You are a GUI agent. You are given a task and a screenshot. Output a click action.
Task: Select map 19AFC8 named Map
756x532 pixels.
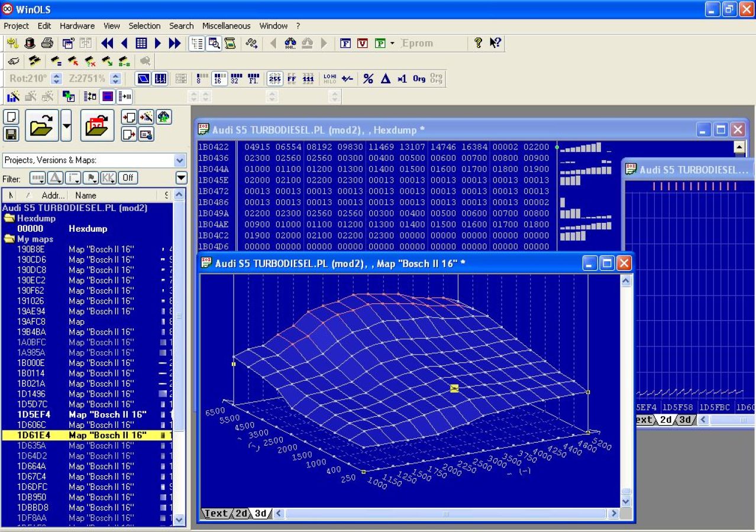point(87,322)
